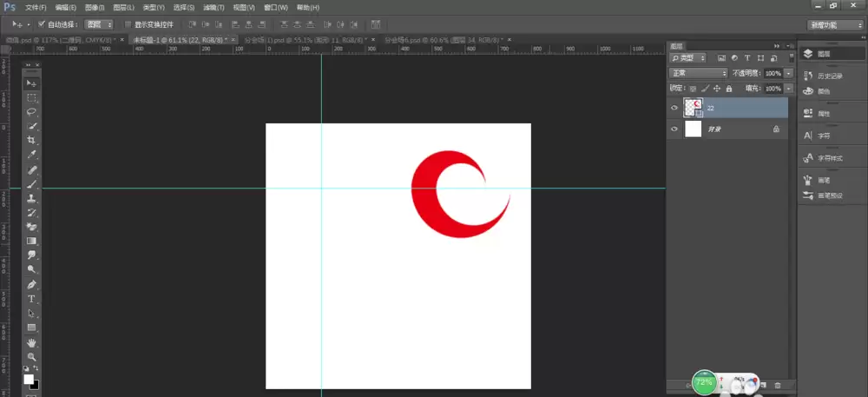
Task: Select the Eraser tool
Action: pyautogui.click(x=31, y=227)
